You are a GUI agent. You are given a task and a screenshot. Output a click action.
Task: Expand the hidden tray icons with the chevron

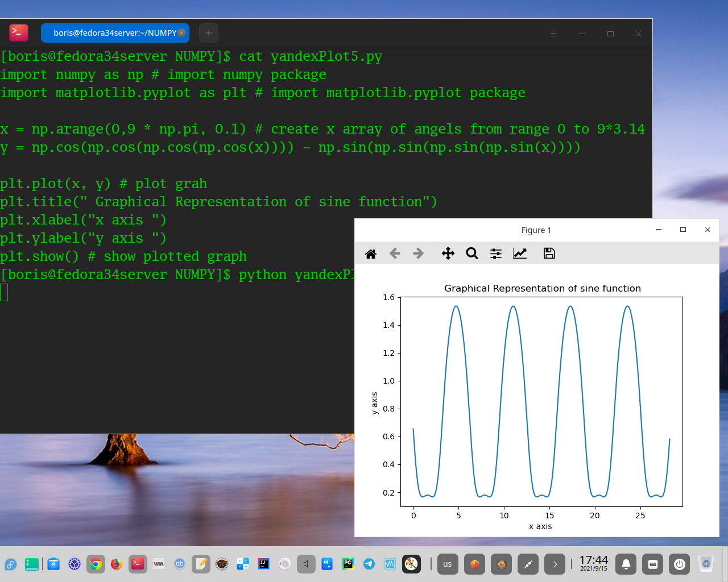(x=555, y=564)
